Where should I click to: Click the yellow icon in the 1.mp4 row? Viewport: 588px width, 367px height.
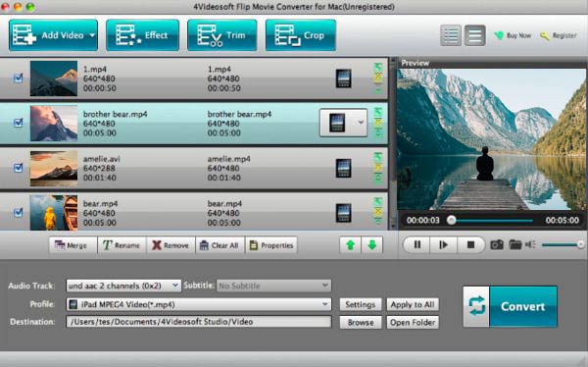[x=378, y=78]
